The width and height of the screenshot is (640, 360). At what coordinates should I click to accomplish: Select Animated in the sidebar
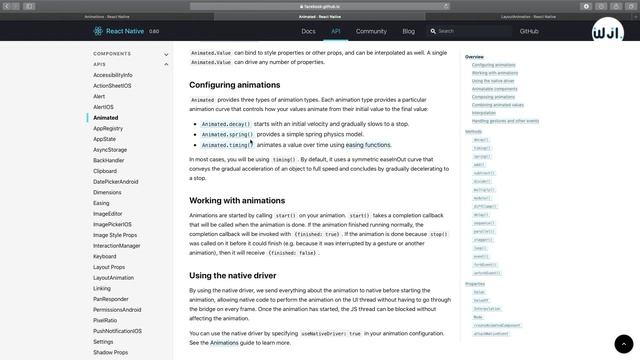pyautogui.click(x=106, y=118)
